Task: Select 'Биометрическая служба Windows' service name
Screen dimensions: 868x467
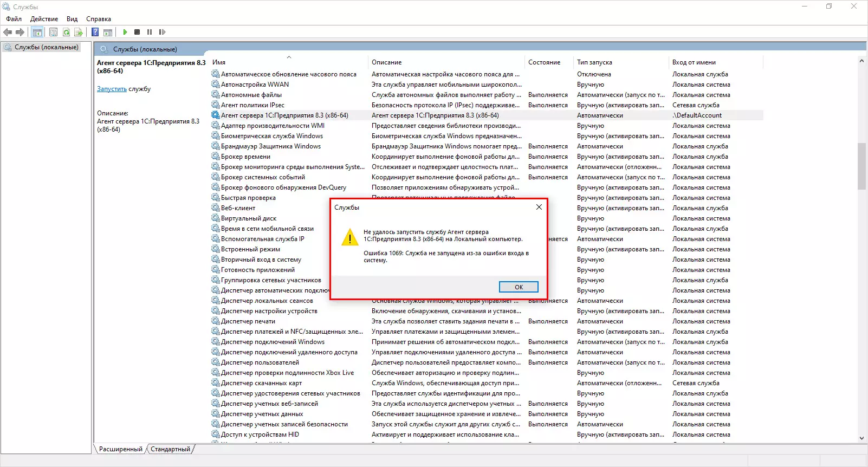Action: 272,136
